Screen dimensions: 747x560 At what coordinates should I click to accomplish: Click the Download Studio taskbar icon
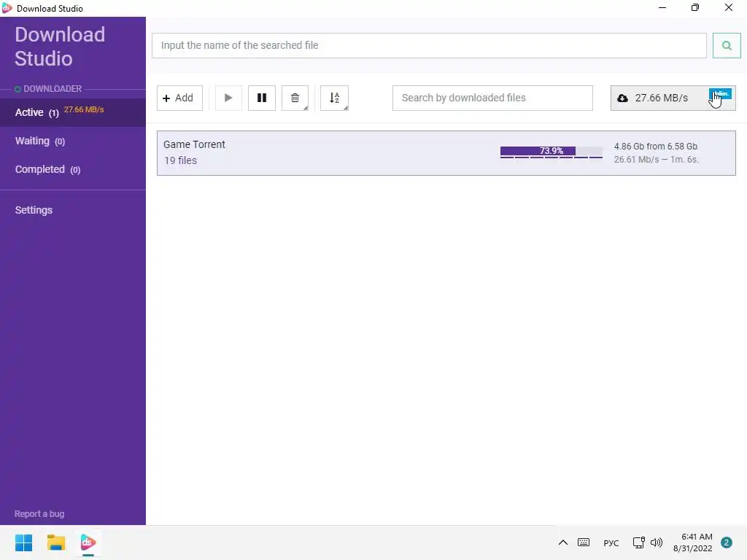point(88,542)
